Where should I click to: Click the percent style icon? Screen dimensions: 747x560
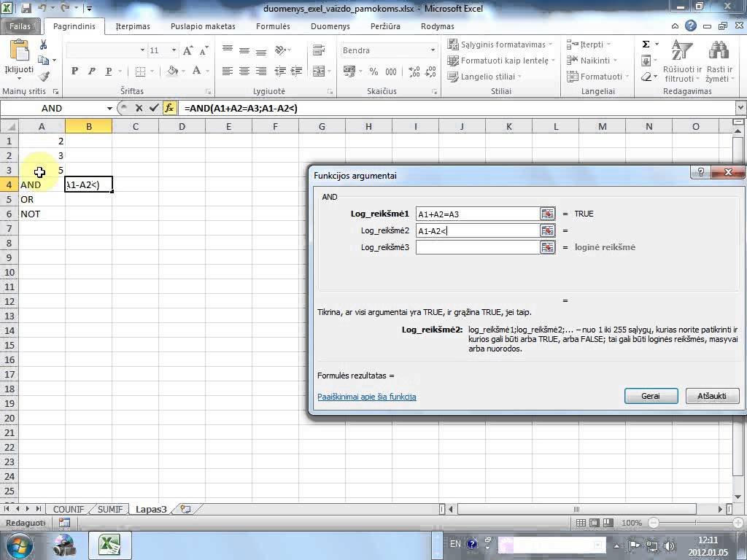[x=373, y=71]
